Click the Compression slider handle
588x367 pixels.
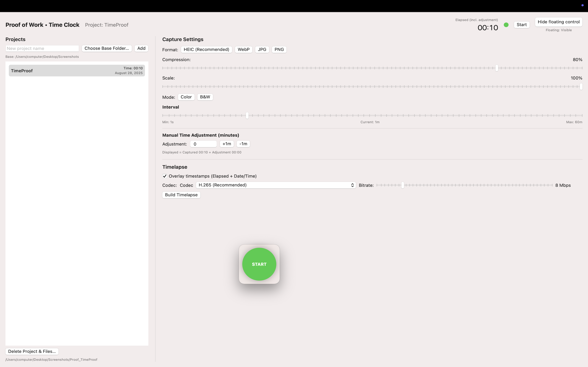pyautogui.click(x=497, y=68)
